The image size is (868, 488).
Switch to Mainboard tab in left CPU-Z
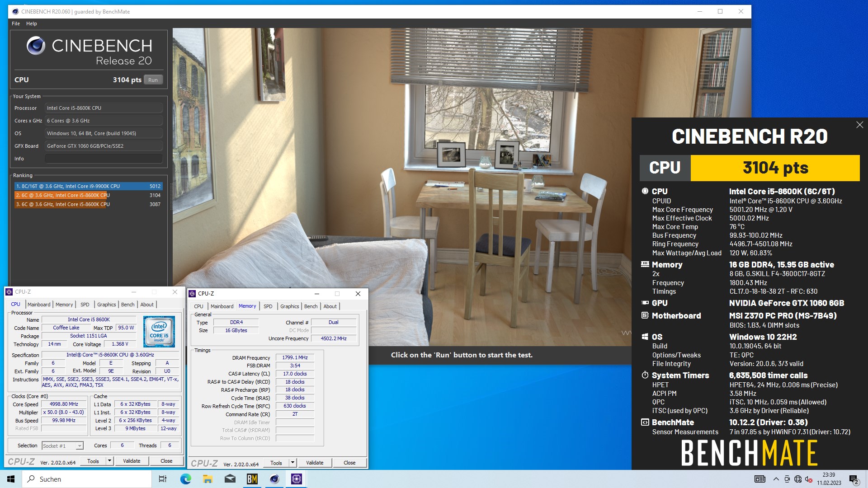click(39, 305)
